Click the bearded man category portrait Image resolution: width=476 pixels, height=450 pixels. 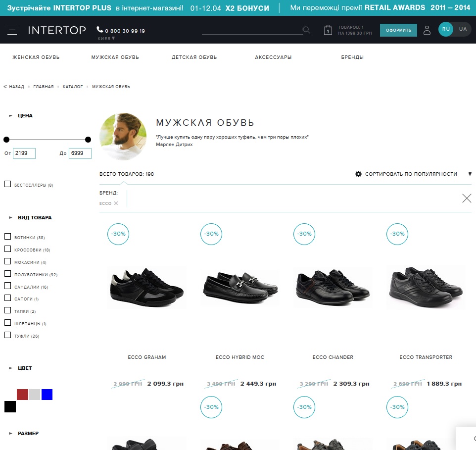point(123,137)
